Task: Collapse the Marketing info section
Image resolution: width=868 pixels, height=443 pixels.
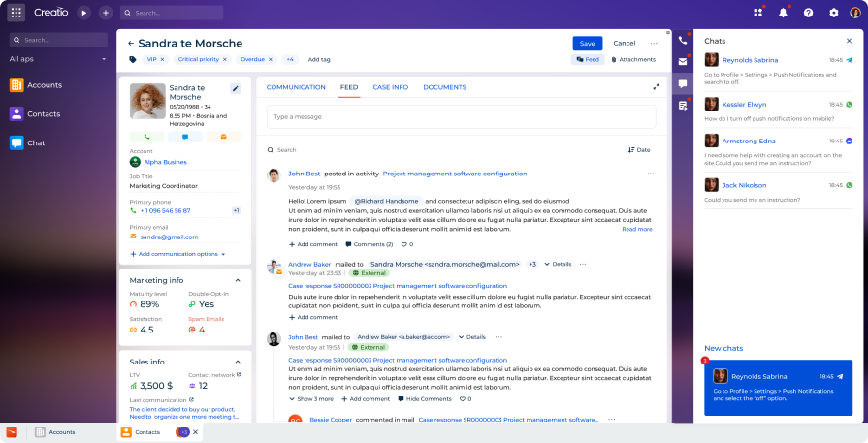Action: pos(238,280)
